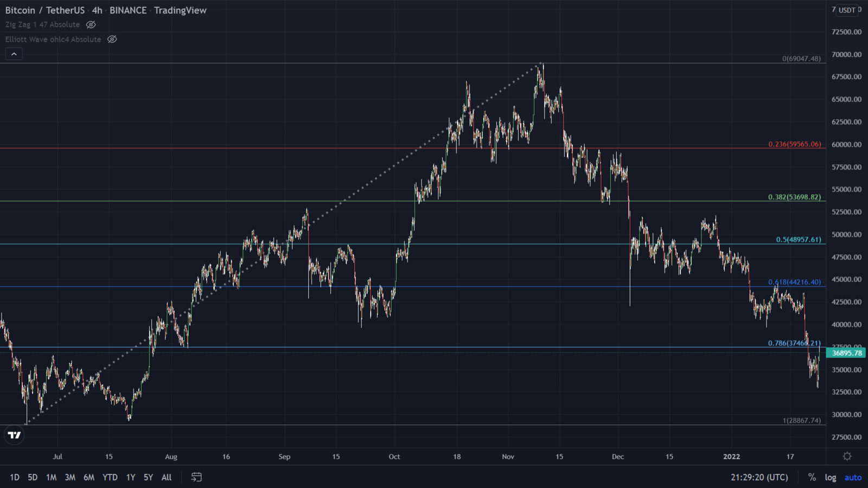The image size is (868, 488).
Task: Choose the 6M time range
Action: (x=89, y=477)
